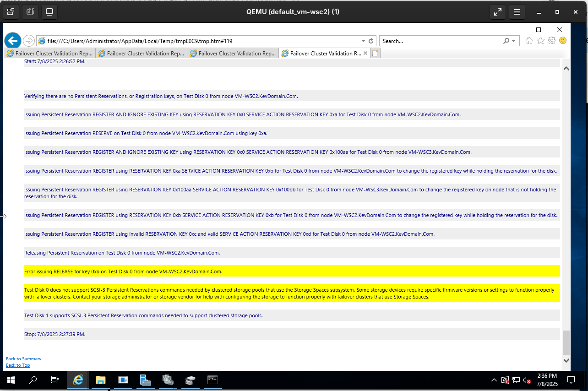Click the smiley feedback icon
The width and height of the screenshot is (588, 391).
(563, 40)
